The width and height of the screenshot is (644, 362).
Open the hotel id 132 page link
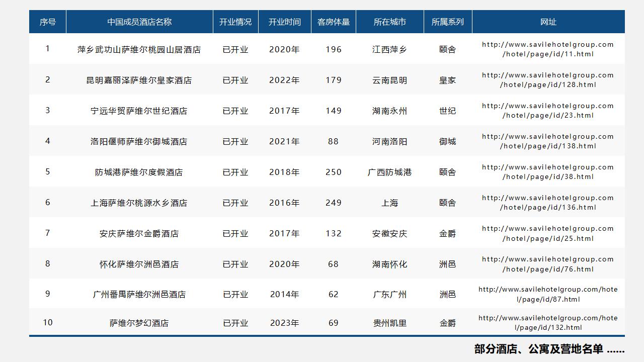[548, 323]
